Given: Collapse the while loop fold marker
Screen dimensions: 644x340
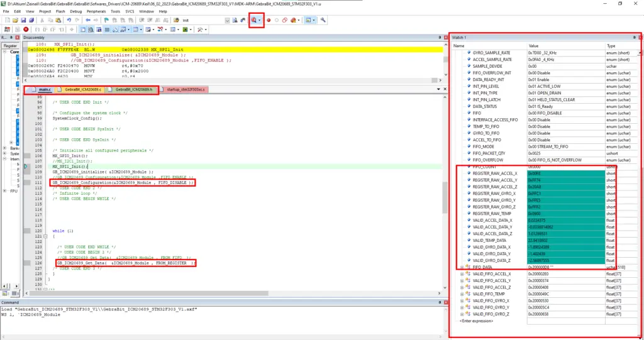Looking at the screenshot, I should pyautogui.click(x=45, y=236).
